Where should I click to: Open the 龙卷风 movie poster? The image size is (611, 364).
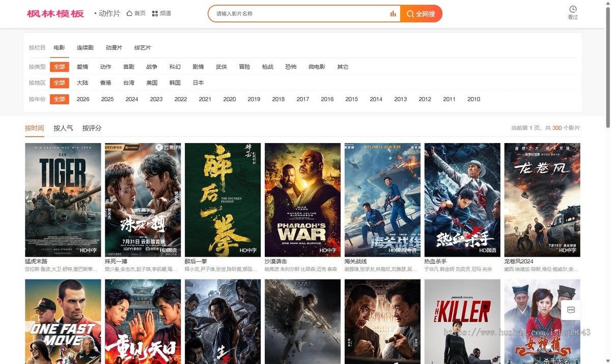(x=542, y=200)
